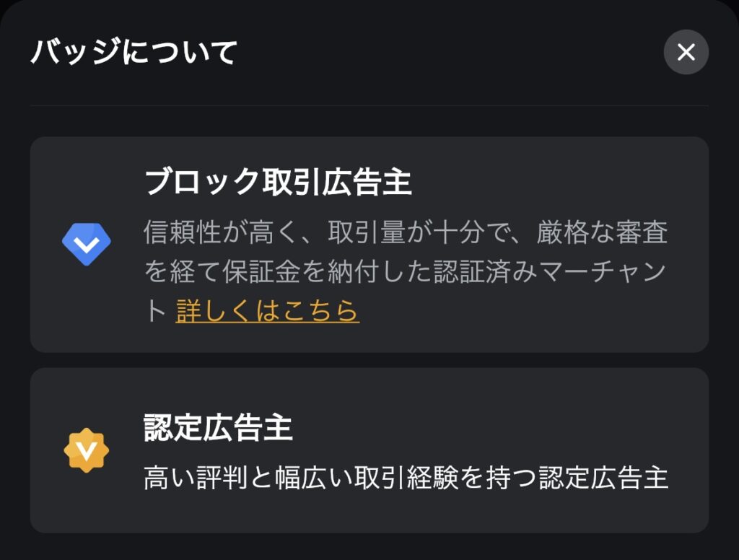This screenshot has width=739, height=560.
Task: Tap description line starting を経て保証金
Action: point(405,272)
